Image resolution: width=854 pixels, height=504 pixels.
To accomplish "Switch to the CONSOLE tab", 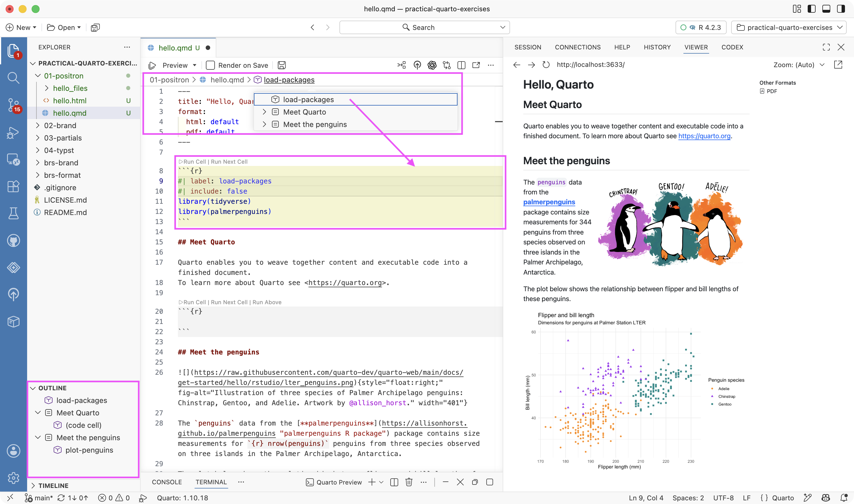I will [x=167, y=482].
